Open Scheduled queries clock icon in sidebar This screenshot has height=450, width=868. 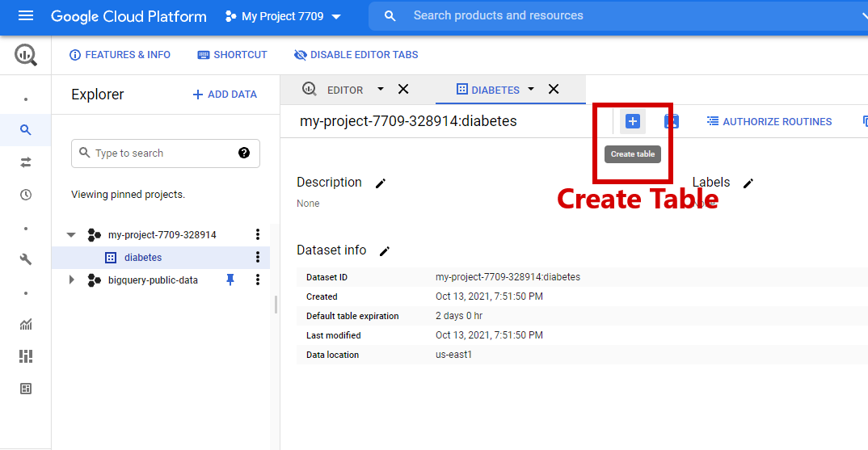coord(26,195)
